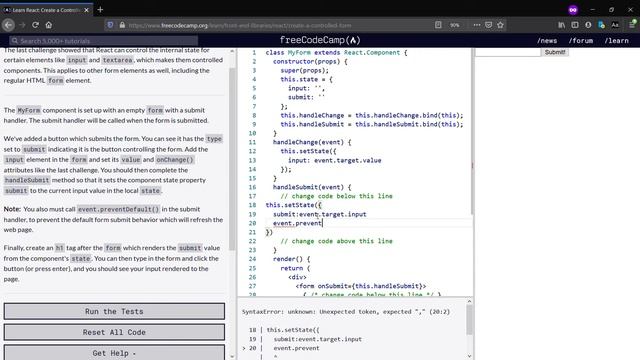
Task: Click the Submit! button in preview
Action: tap(555, 52)
